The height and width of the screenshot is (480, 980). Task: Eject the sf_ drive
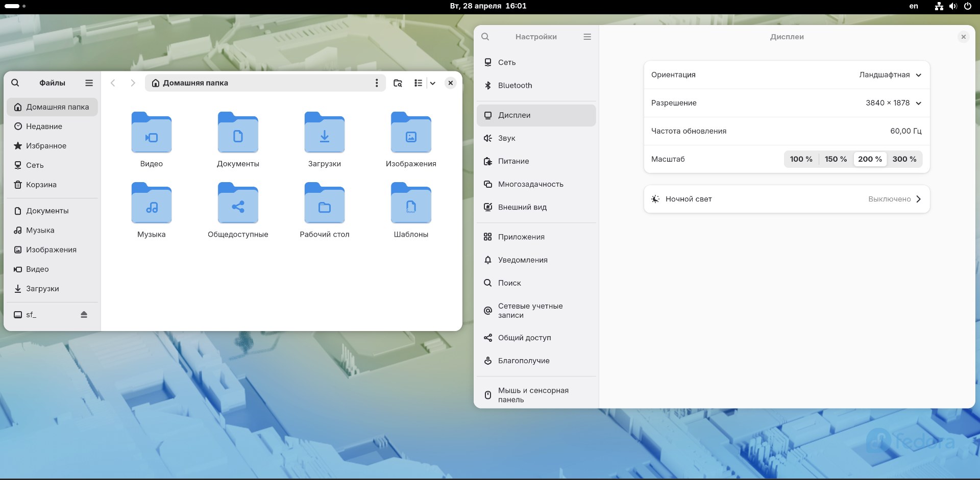tap(84, 315)
